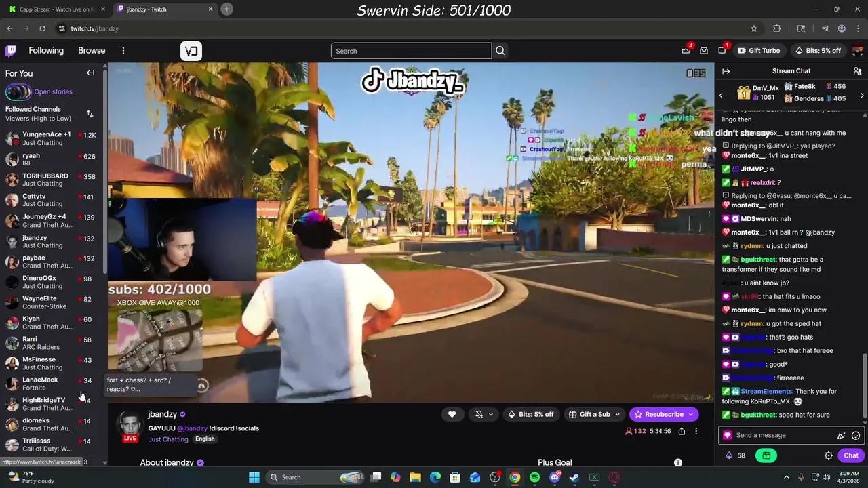The width and height of the screenshot is (868, 488).
Task: Switch to the Capp Stream Kick tab
Action: coord(57,9)
